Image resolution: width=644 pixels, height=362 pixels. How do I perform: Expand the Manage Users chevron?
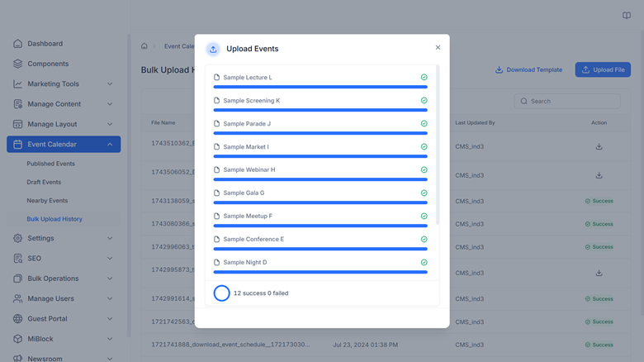(x=110, y=298)
